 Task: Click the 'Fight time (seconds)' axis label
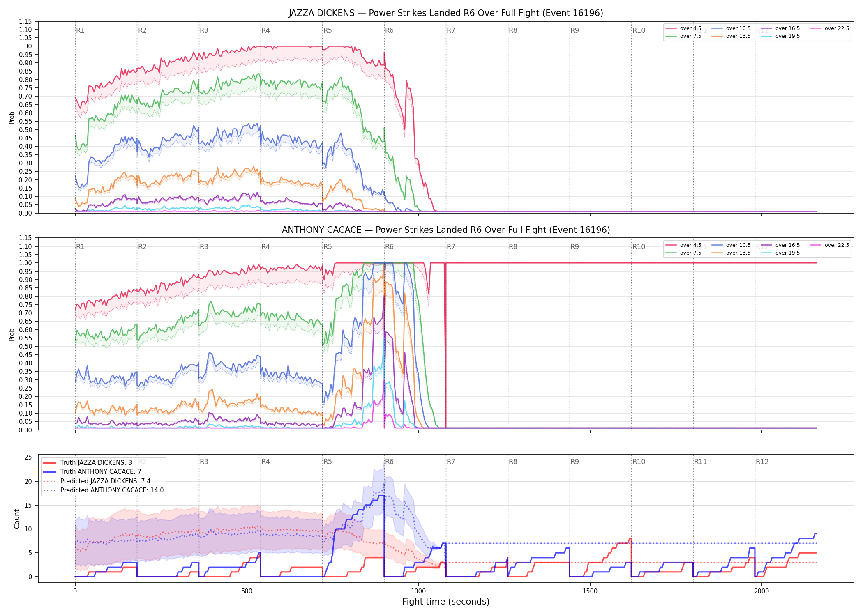(x=446, y=602)
